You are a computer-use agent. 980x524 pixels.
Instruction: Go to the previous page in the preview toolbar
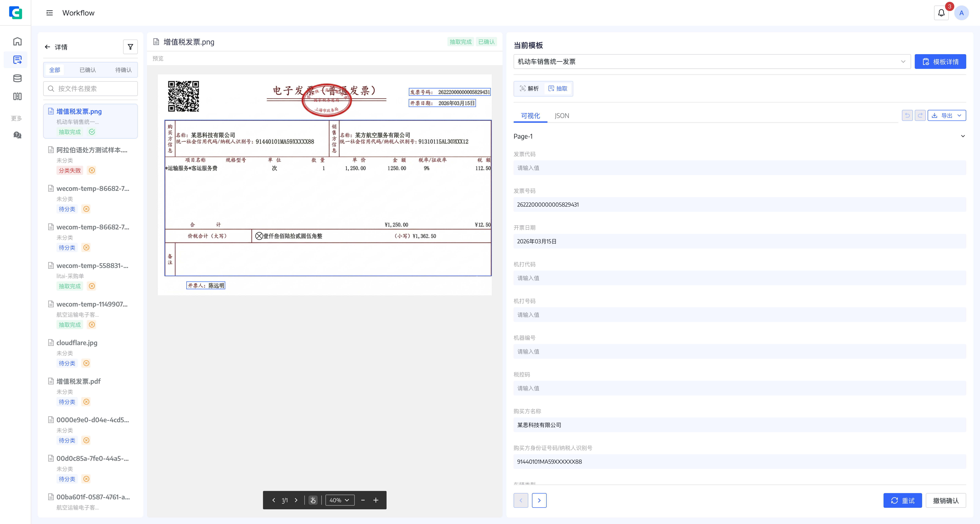[273, 500]
